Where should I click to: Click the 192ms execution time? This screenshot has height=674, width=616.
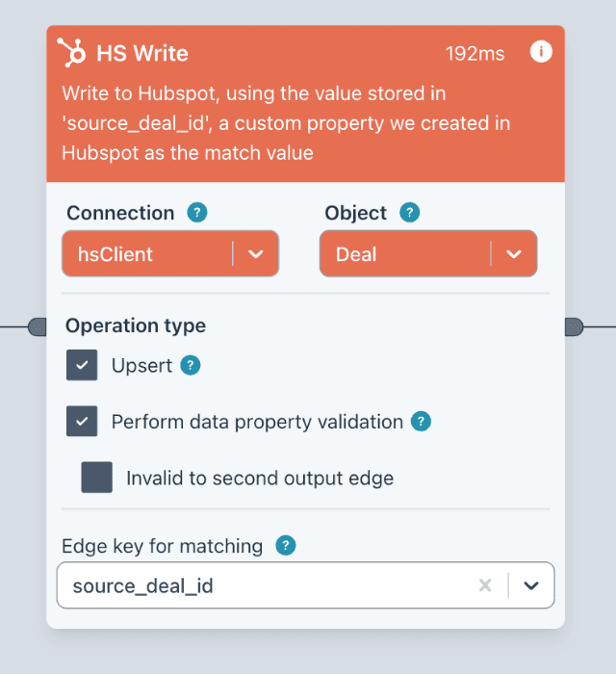(x=475, y=54)
